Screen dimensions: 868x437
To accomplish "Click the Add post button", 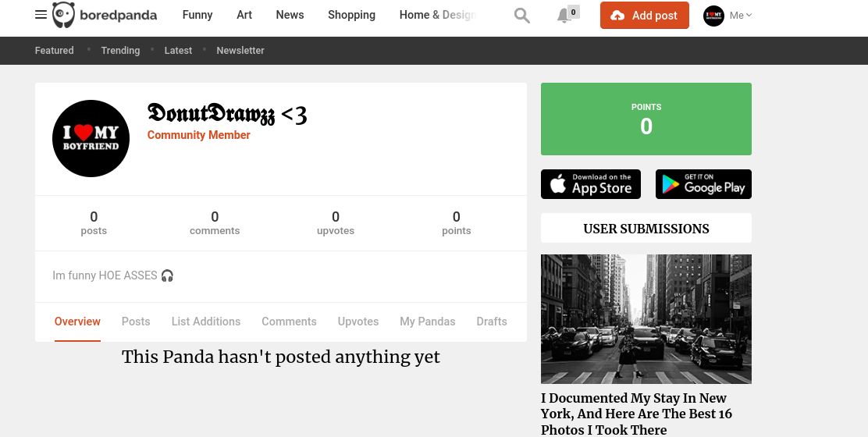I will tap(644, 16).
